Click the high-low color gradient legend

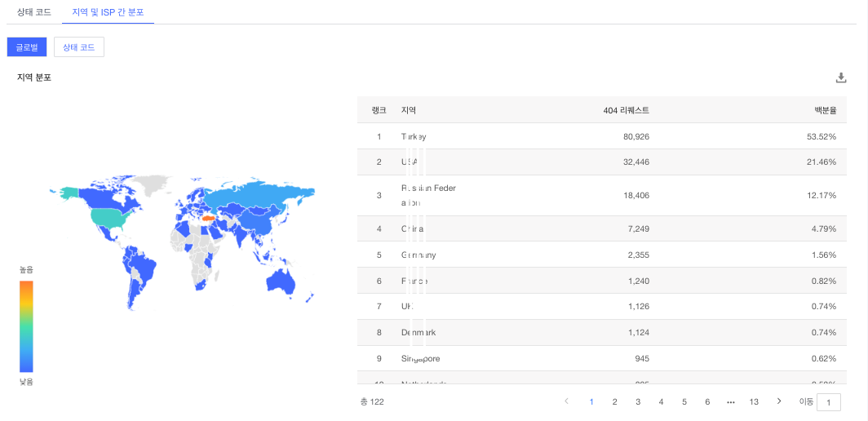pos(26,326)
